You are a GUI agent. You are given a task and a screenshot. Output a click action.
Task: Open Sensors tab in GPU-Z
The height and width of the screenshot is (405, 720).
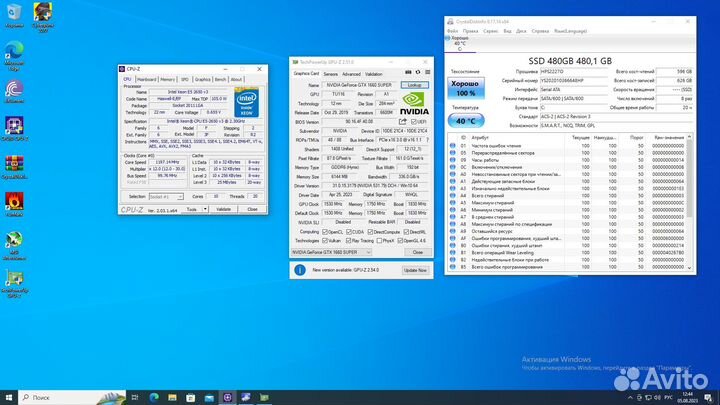coord(331,74)
